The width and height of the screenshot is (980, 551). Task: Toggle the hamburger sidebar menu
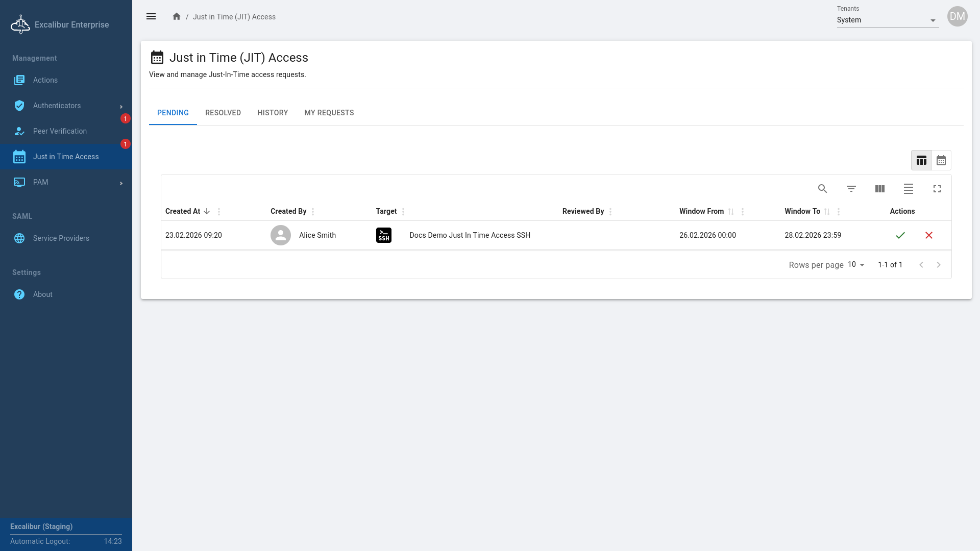(x=151, y=17)
